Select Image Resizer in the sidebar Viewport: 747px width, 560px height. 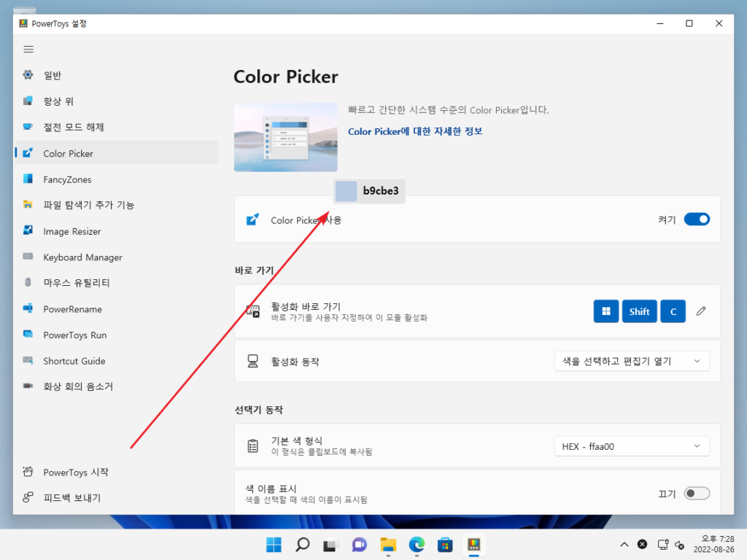(x=80, y=230)
